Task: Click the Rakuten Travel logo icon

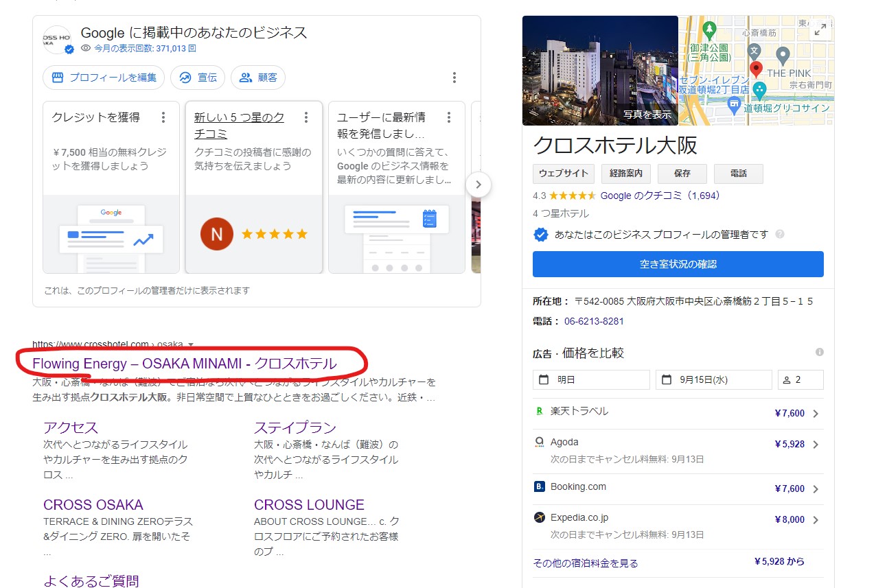Action: coord(540,411)
